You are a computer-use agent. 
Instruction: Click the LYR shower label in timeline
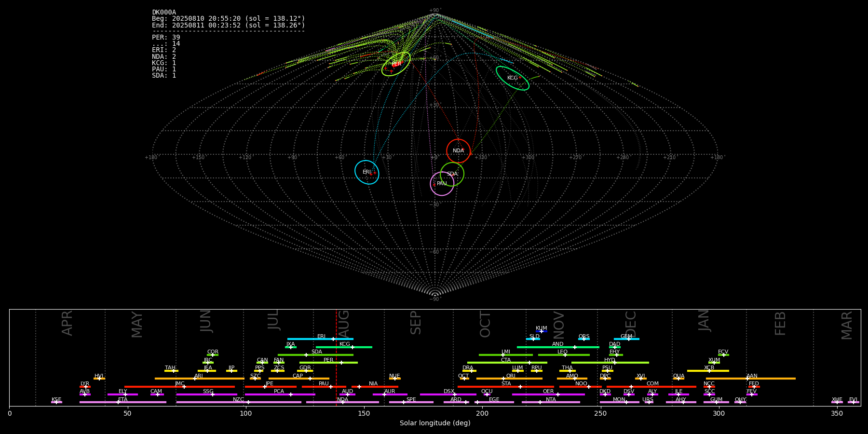(x=85, y=384)
